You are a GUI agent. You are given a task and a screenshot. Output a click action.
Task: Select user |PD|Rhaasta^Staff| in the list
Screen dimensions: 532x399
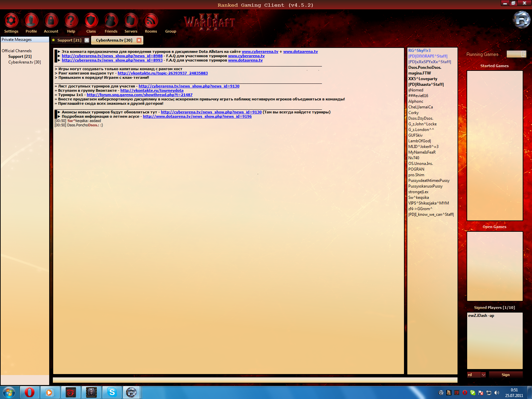[426, 84]
